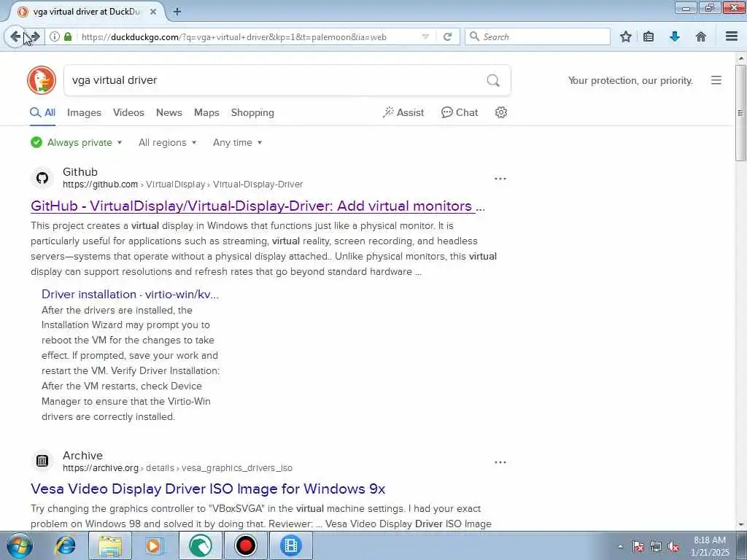The image size is (747, 560).
Task: Switch to the News tab
Action: (x=169, y=112)
